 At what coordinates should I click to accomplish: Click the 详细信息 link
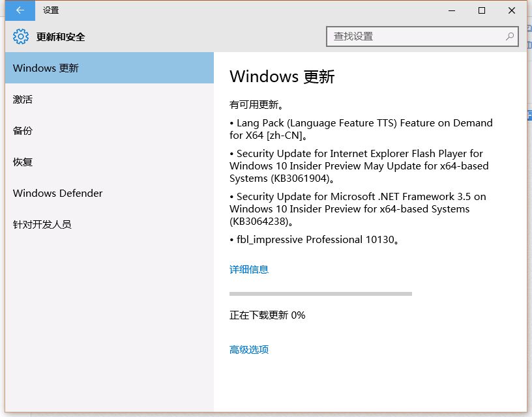[x=249, y=269]
